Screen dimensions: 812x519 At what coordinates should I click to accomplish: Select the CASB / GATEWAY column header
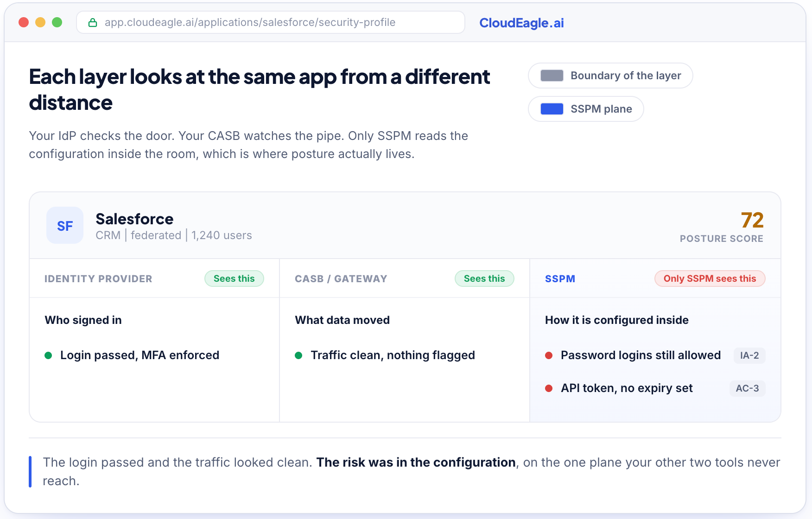click(341, 279)
